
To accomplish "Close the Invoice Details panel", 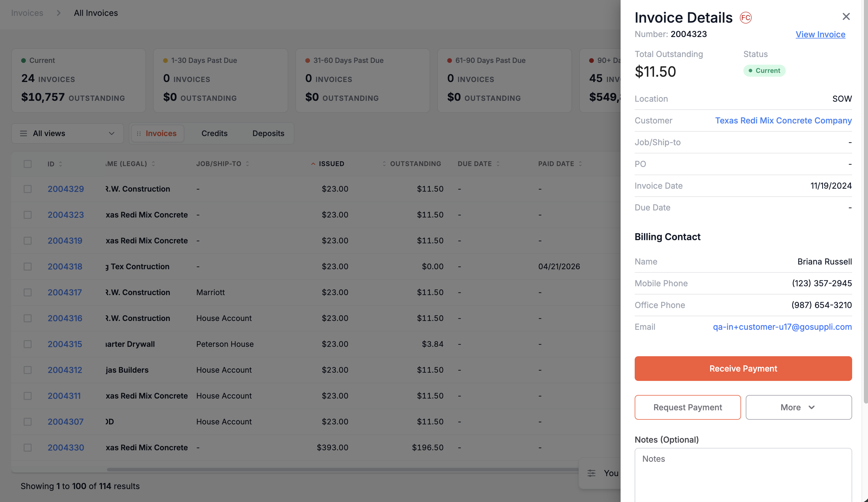I will tap(846, 16).
